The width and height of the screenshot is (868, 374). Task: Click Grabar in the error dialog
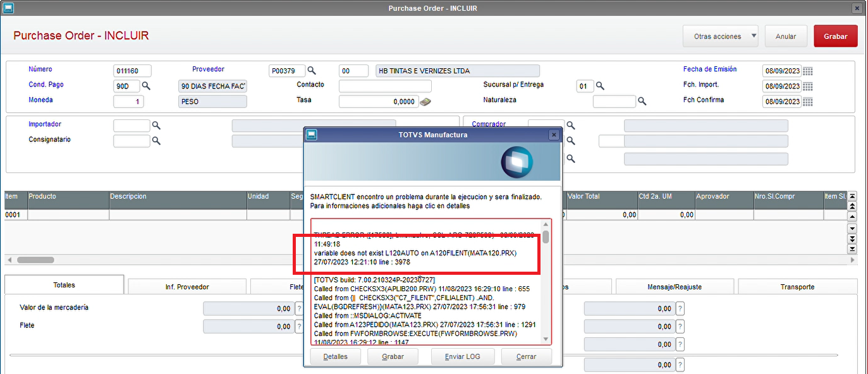click(x=393, y=356)
